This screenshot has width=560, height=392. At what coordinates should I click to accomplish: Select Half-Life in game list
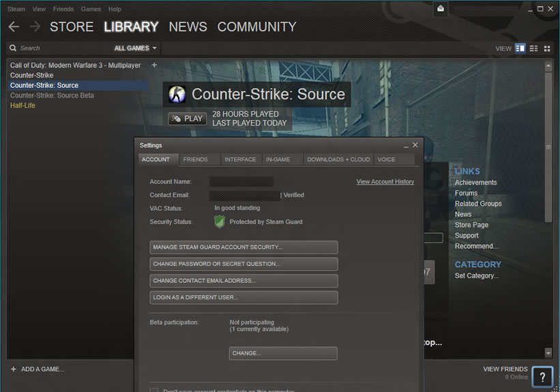[23, 105]
